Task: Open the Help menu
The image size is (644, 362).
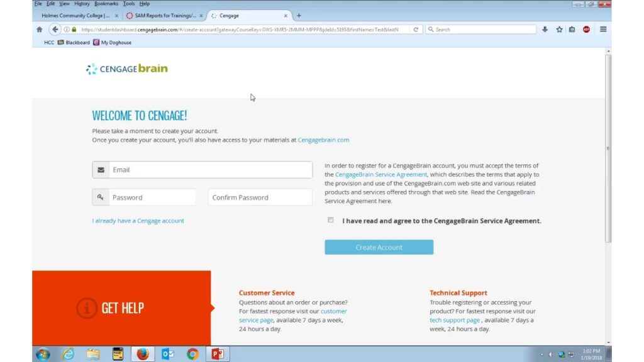Action: pyautogui.click(x=144, y=4)
